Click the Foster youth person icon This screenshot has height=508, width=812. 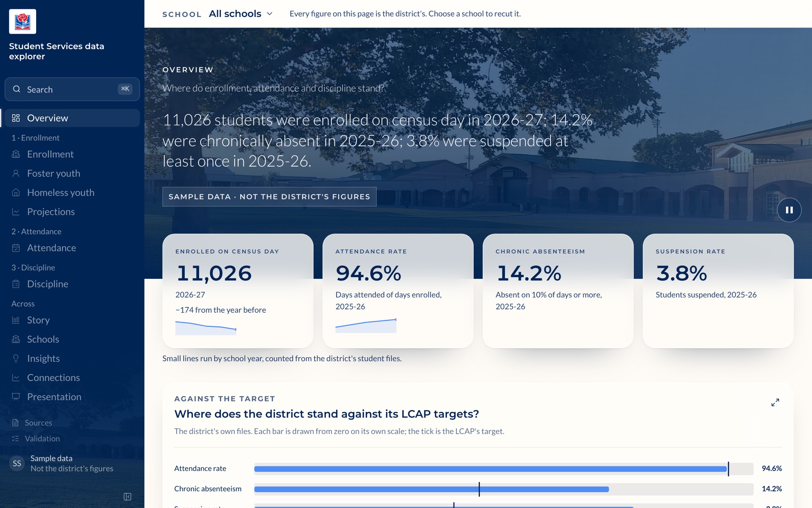16,173
